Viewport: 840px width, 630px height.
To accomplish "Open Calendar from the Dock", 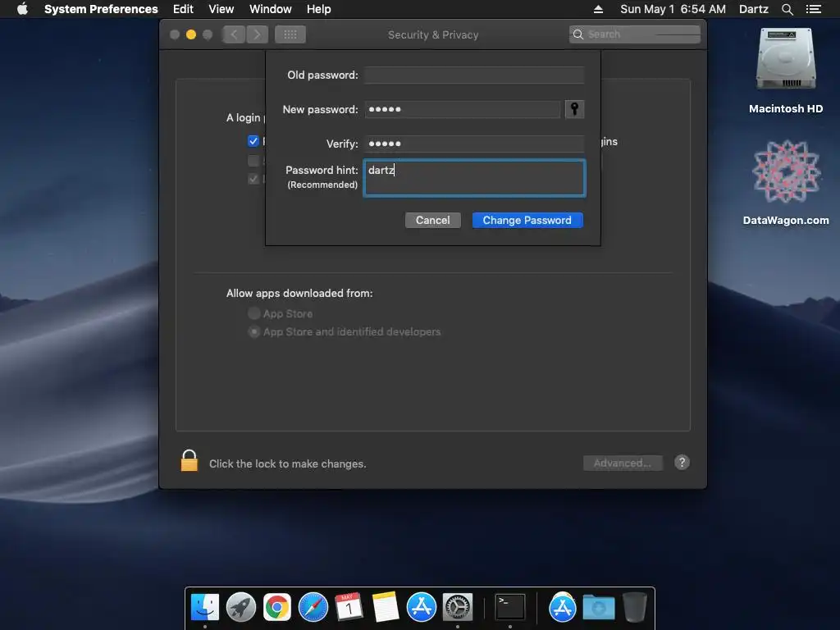I will click(349, 608).
